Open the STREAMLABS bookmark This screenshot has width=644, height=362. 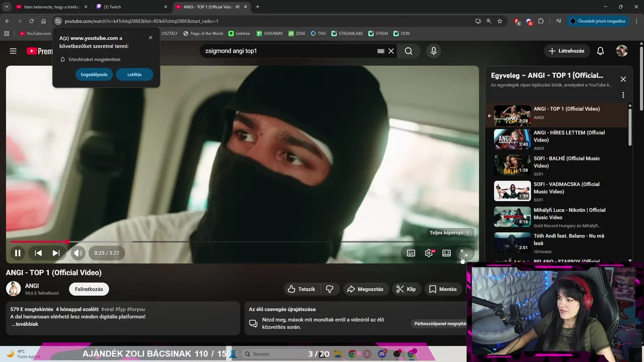point(347,33)
